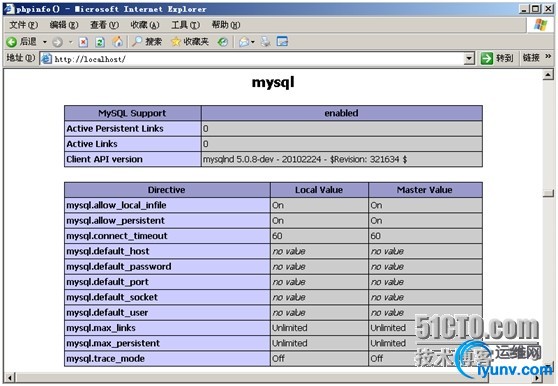Click the Local Value column header
558x386 pixels.
[x=319, y=190]
